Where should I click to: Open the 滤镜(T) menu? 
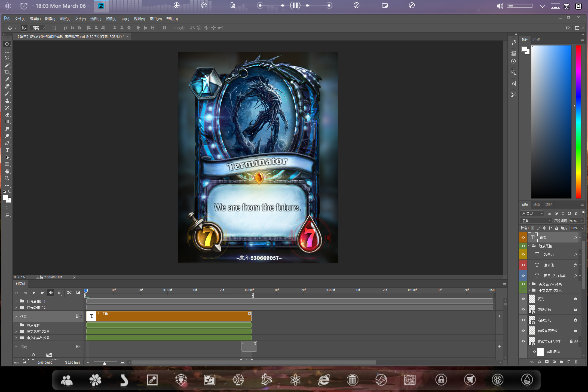click(111, 19)
